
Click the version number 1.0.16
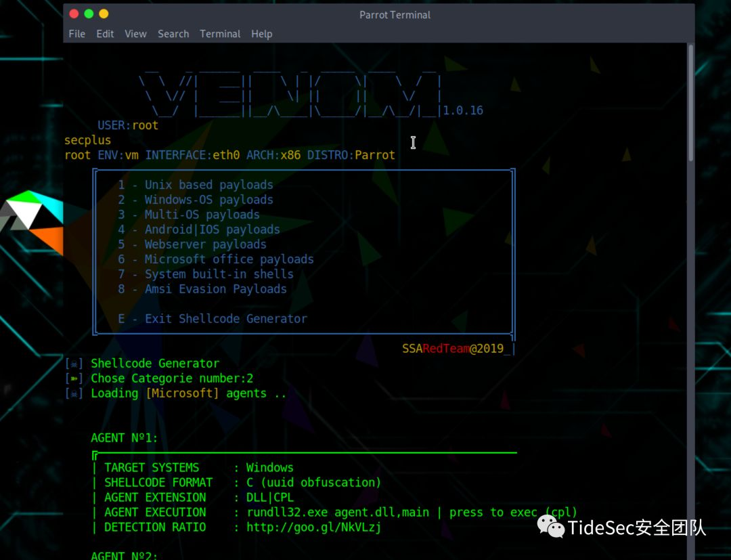[x=463, y=111]
